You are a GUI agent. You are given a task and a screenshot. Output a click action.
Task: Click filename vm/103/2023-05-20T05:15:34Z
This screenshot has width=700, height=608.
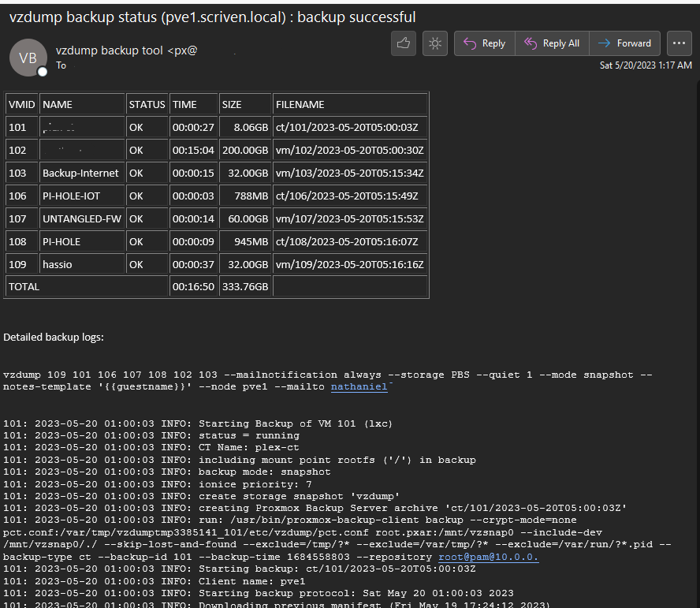coord(350,173)
